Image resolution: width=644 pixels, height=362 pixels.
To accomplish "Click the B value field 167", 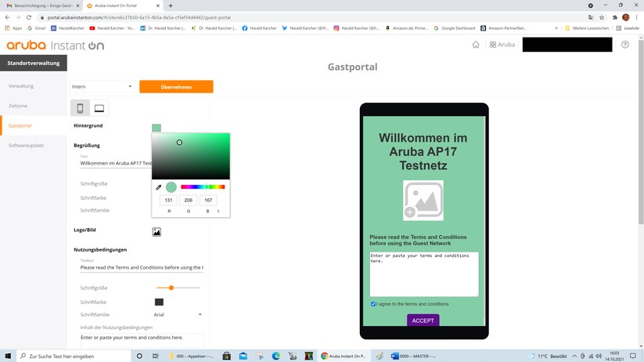I will (208, 201).
